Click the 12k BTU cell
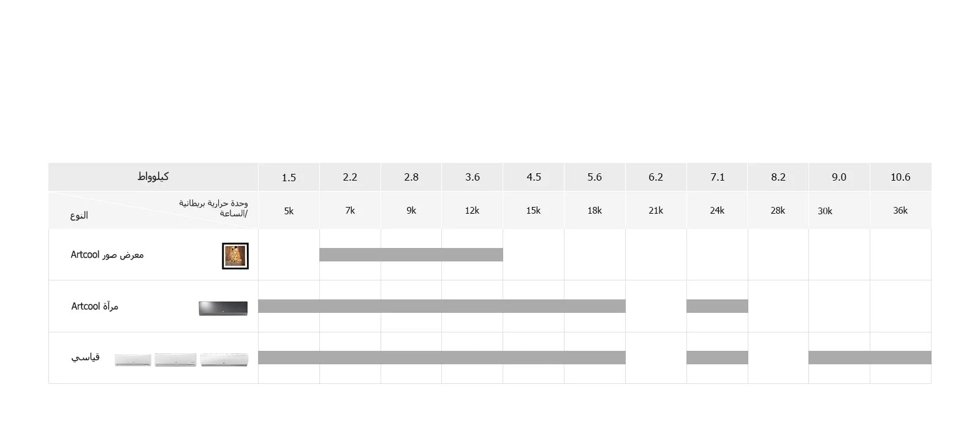Screen dimensions: 980x439 point(472,211)
